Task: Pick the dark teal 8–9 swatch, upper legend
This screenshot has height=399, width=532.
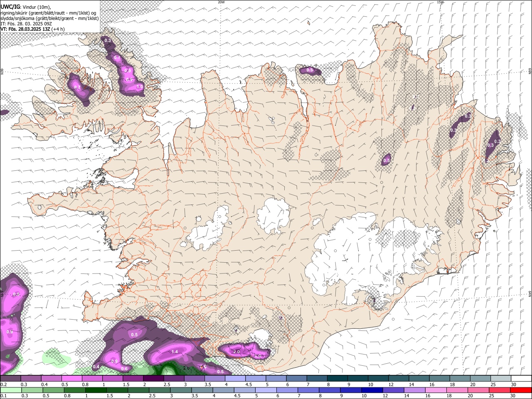Action: [x=337, y=379]
